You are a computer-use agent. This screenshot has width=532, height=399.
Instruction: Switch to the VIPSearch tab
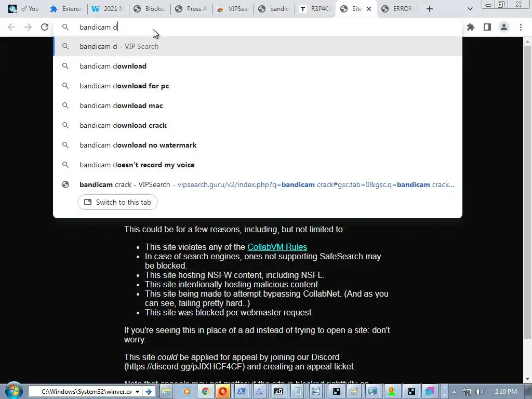tap(233, 9)
